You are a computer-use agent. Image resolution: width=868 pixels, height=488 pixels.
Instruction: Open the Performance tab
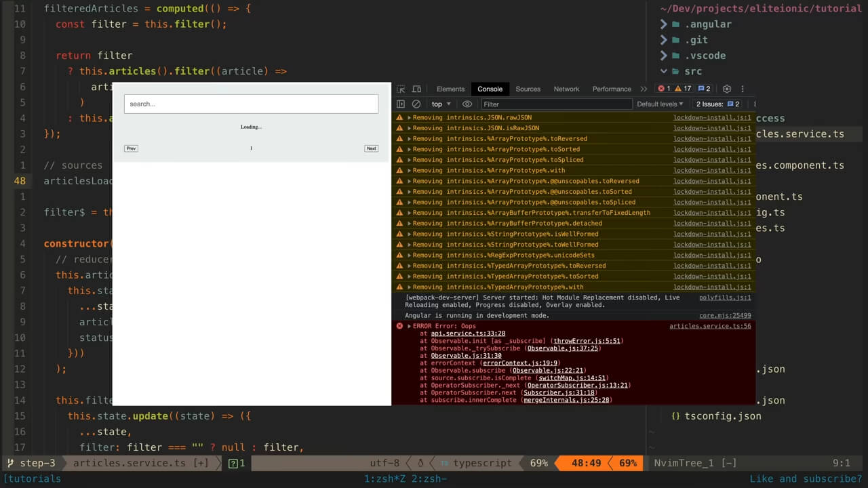[612, 89]
